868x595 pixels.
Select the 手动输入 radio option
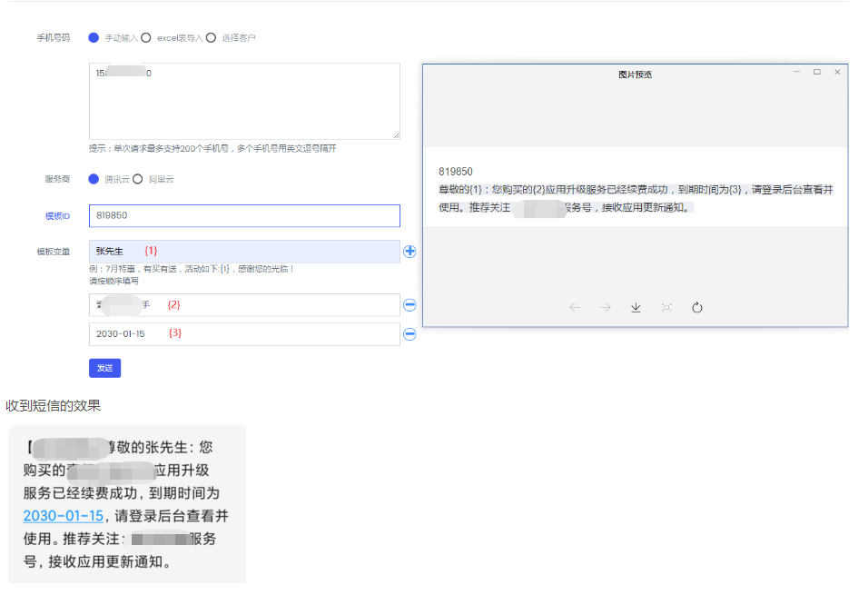pos(94,37)
